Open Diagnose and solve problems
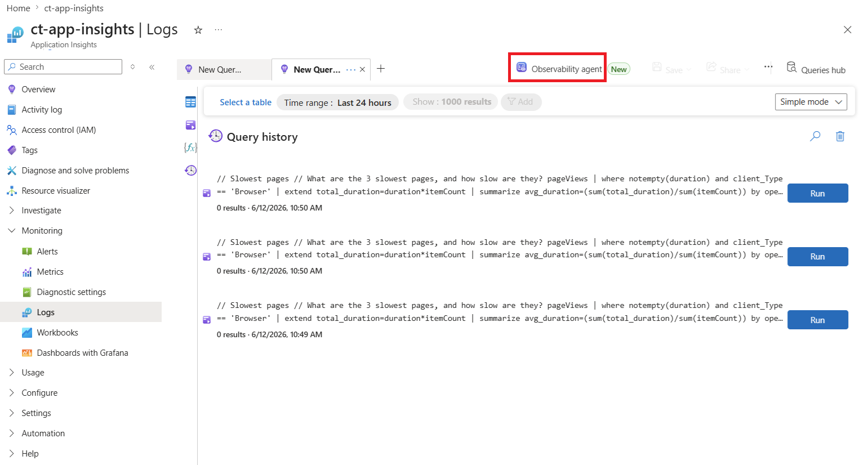The width and height of the screenshot is (868, 465). click(75, 171)
